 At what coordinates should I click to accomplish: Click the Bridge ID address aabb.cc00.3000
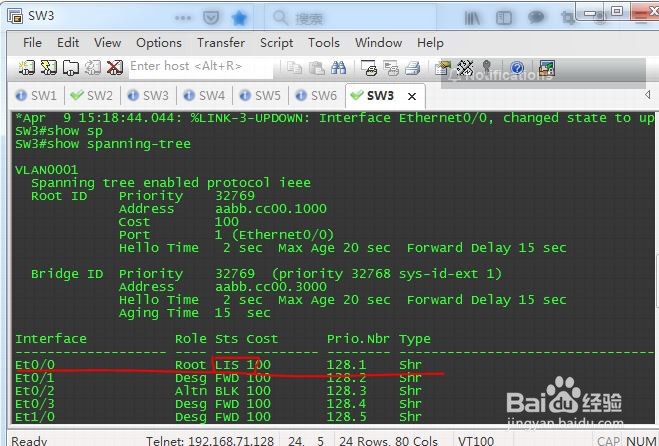coord(271,287)
